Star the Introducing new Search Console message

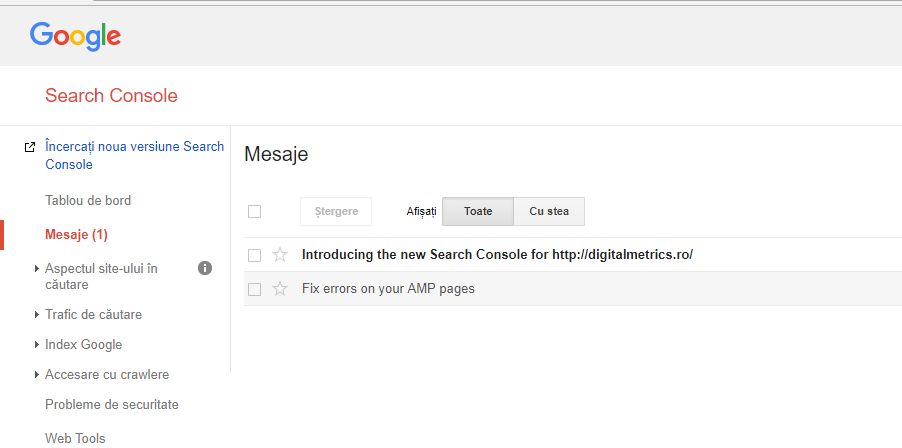click(x=280, y=255)
